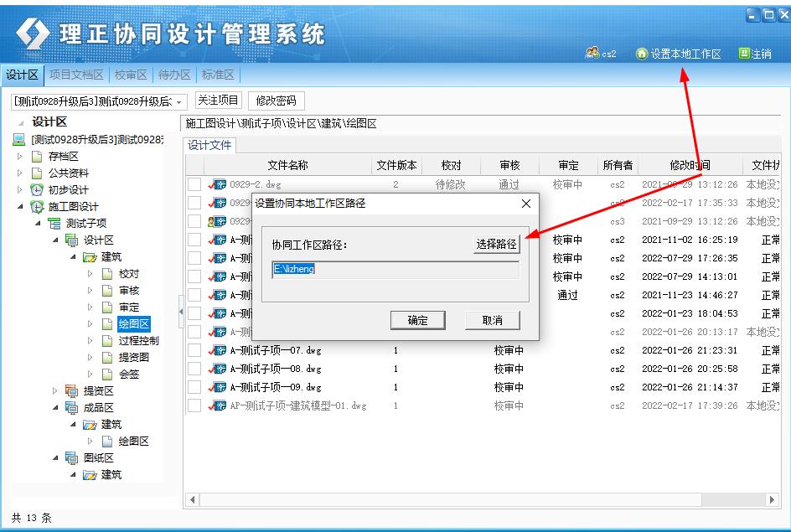Check the box for 0929-2.dwg
Screen dimensions: 791x532
coord(194,184)
